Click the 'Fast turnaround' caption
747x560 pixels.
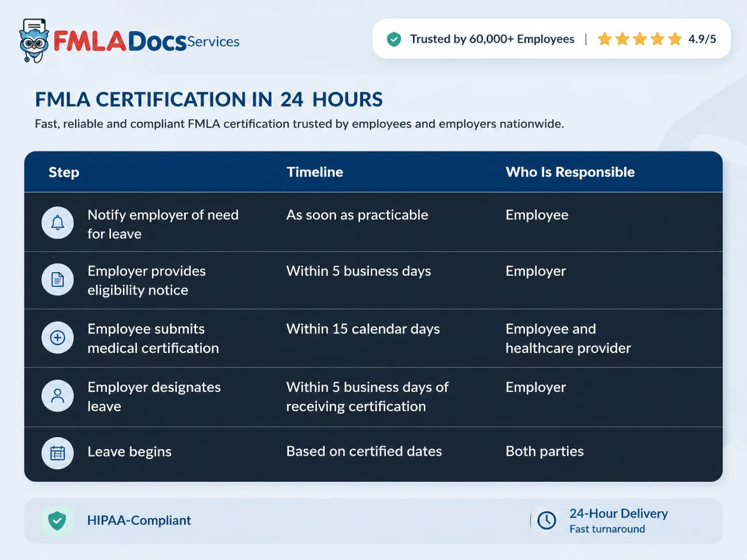pyautogui.click(x=607, y=529)
